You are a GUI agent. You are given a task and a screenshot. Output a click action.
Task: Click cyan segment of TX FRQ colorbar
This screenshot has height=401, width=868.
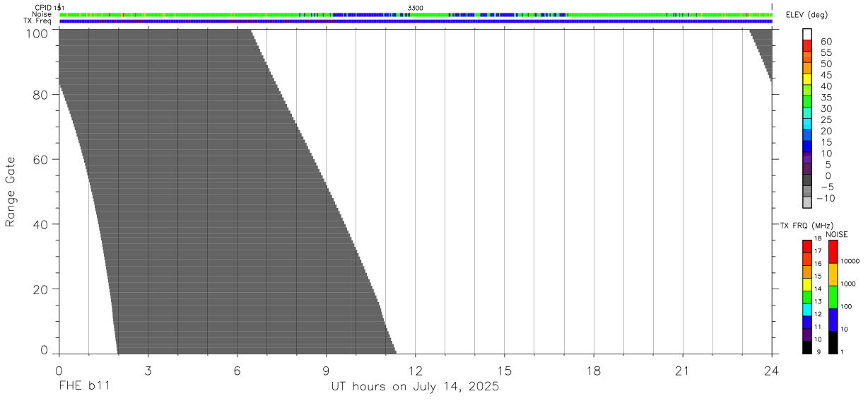coord(807,309)
